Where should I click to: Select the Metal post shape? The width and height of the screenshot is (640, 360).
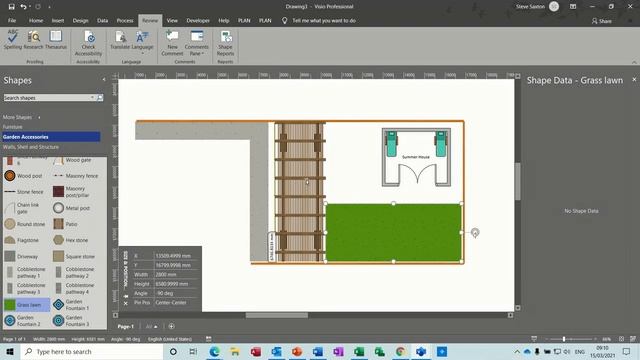(71, 208)
